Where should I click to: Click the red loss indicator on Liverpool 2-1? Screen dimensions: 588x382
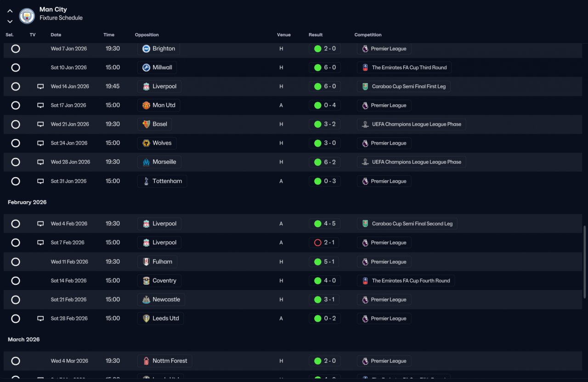tap(317, 242)
